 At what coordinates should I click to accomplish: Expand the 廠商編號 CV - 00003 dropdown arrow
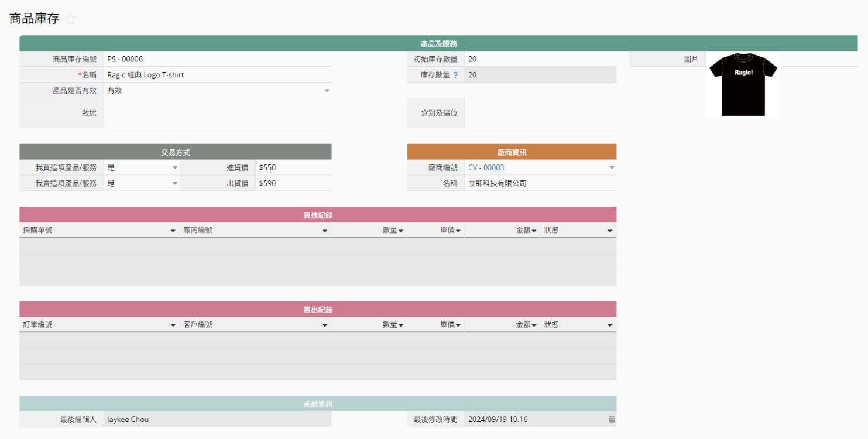[x=612, y=168]
